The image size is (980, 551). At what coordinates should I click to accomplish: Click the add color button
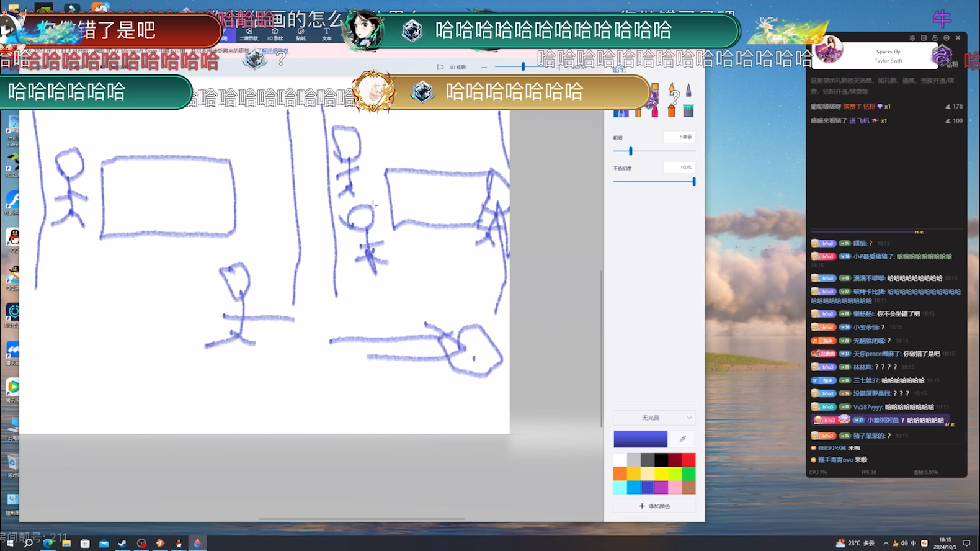(654, 506)
